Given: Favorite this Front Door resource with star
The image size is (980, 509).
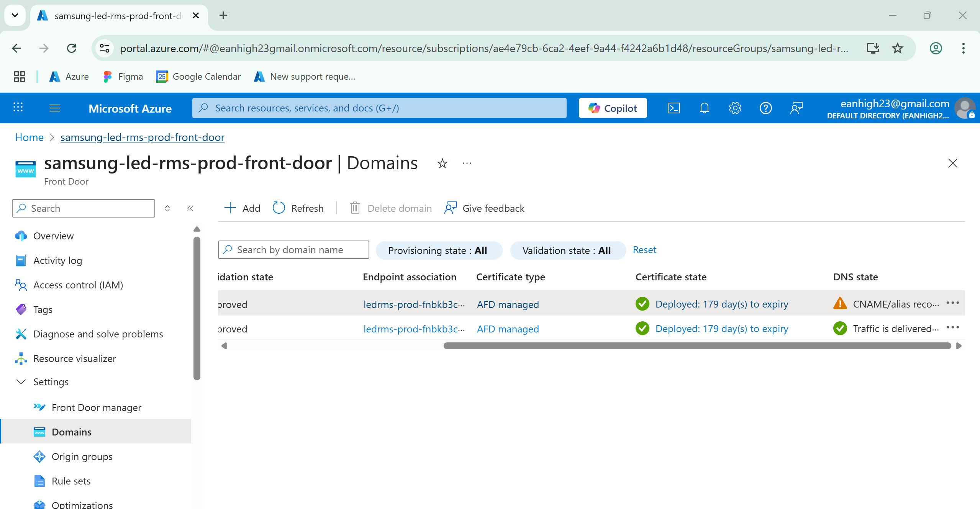Looking at the screenshot, I should (442, 164).
